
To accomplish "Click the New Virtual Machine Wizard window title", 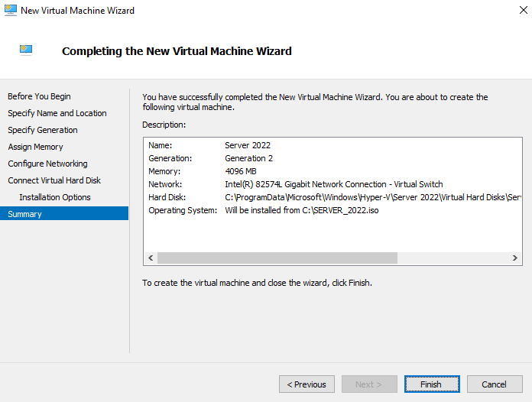I will [77, 11].
